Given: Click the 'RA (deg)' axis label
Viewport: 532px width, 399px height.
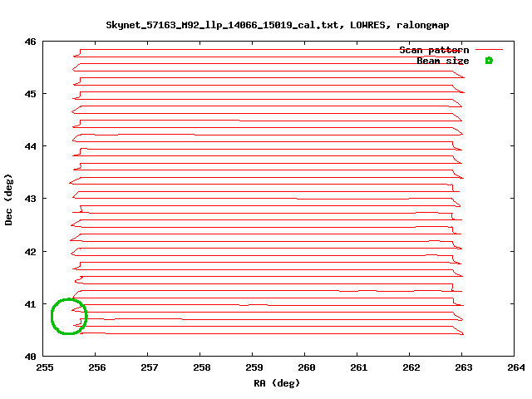Looking at the screenshot, I should pyautogui.click(x=277, y=383).
